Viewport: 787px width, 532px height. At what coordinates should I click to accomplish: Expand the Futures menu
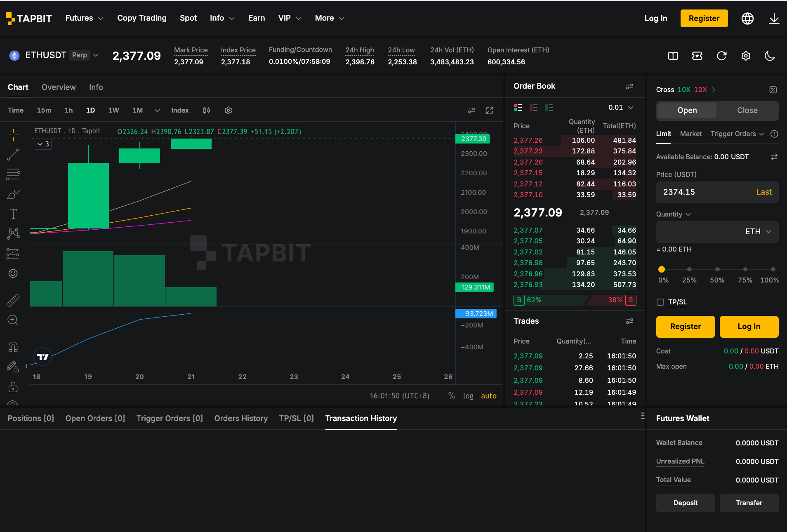pos(84,18)
